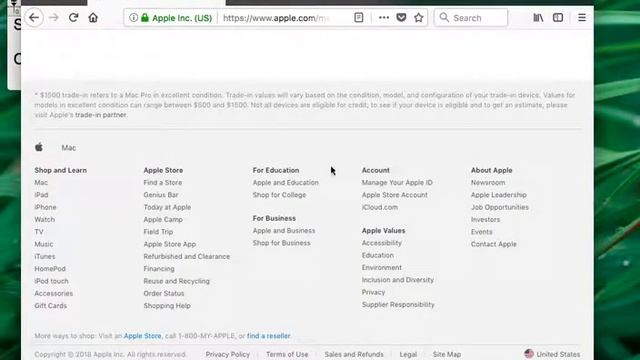The image size is (640, 360).
Task: Click find a reseller
Action: point(269,336)
